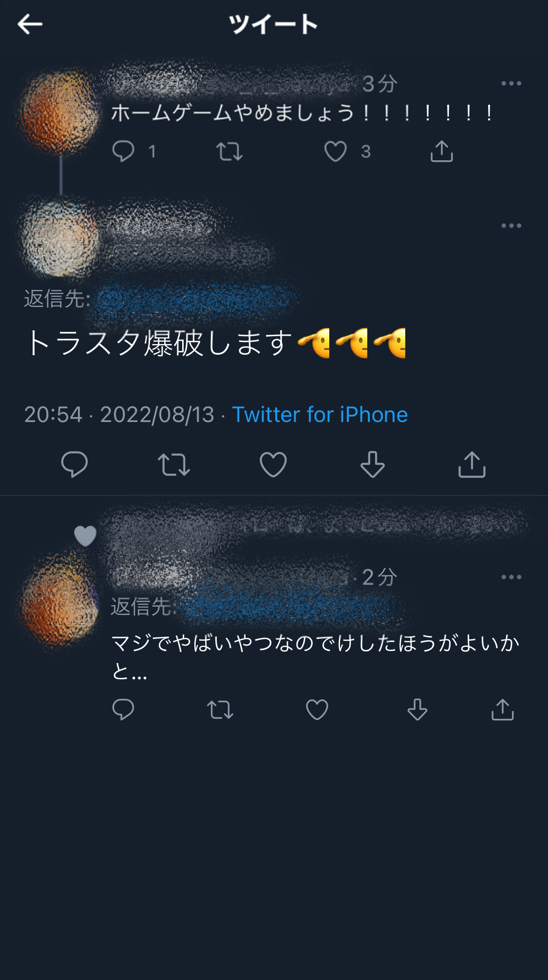Like the ホームゲームやめましょう tweet

coord(336,151)
